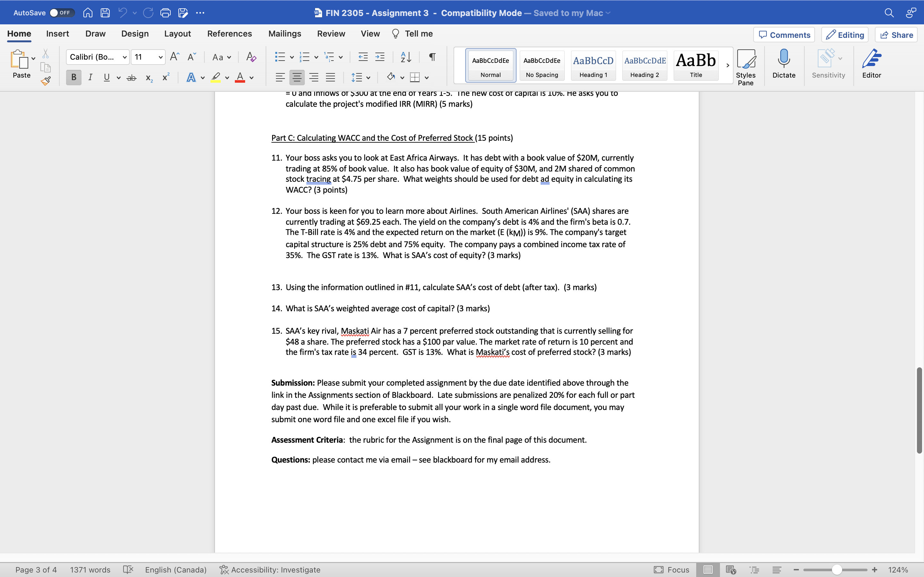Screen dimensions: 924x577
Task: Switch to the References tab
Action: click(229, 34)
